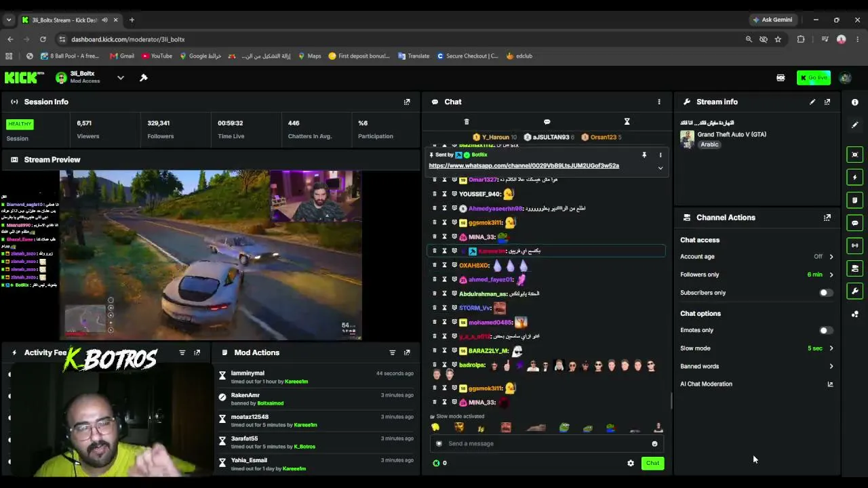Click the pin icon in Kick header
The image size is (868, 488).
coord(144,78)
